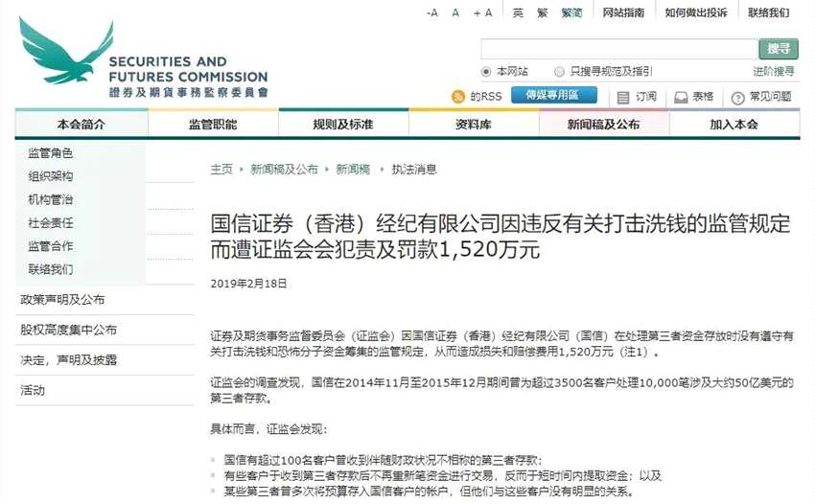Screen dimensions: 815x504
Task: Open the RSS feed icon
Action: (x=458, y=97)
